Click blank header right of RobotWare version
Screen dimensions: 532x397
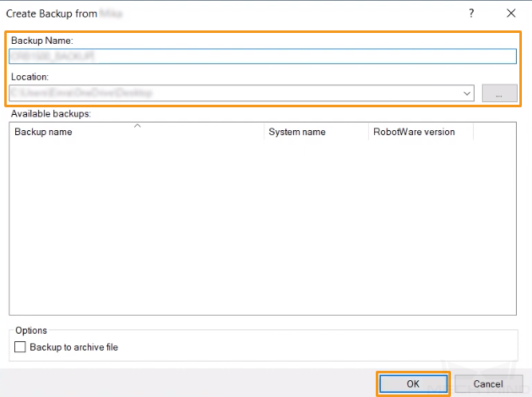click(494, 132)
